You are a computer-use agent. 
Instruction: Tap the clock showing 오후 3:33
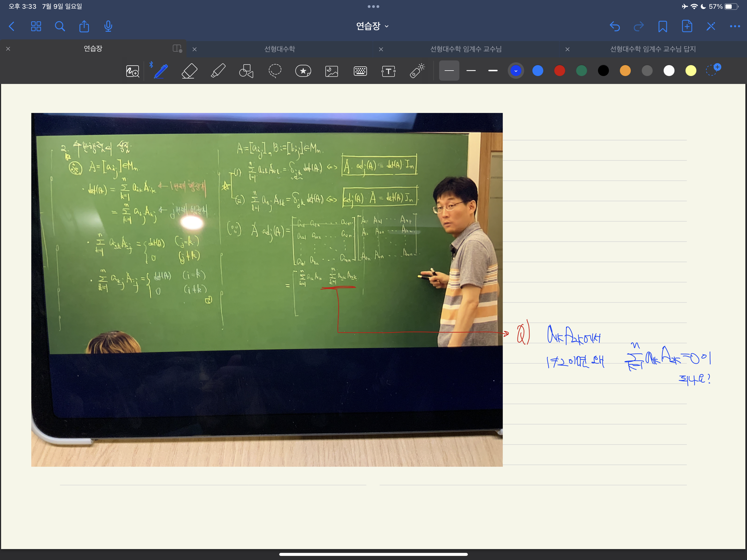[x=22, y=6]
